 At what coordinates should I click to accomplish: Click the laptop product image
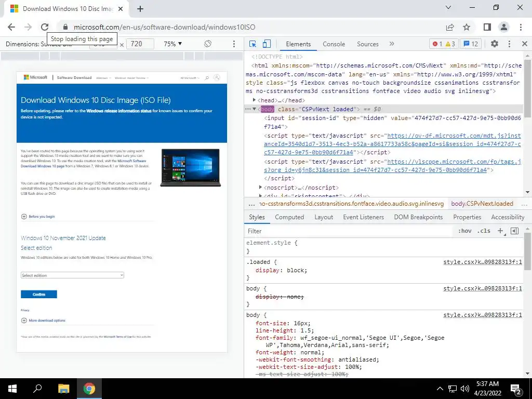[190, 168]
